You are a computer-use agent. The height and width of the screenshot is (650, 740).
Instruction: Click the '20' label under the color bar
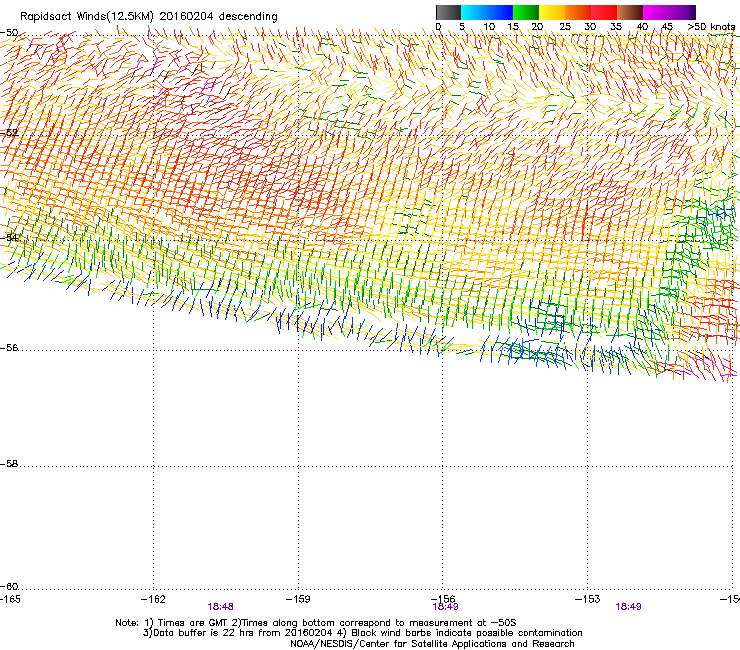pos(537,27)
